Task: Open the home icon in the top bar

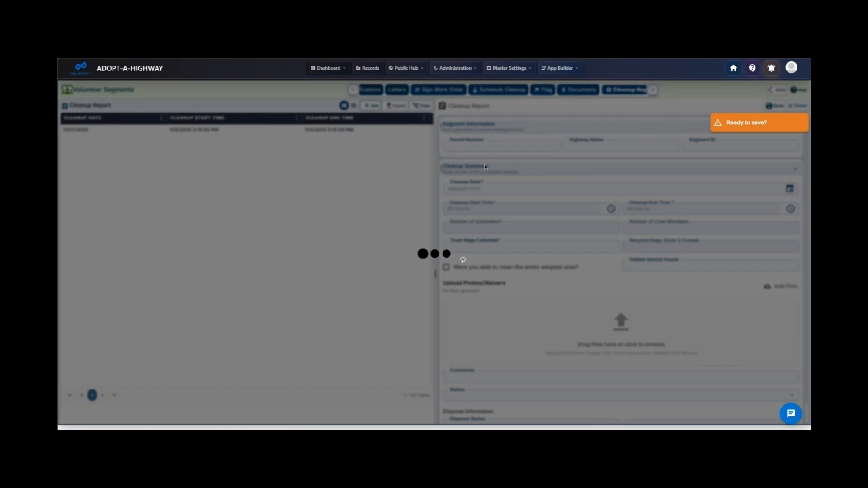Action: (x=733, y=68)
